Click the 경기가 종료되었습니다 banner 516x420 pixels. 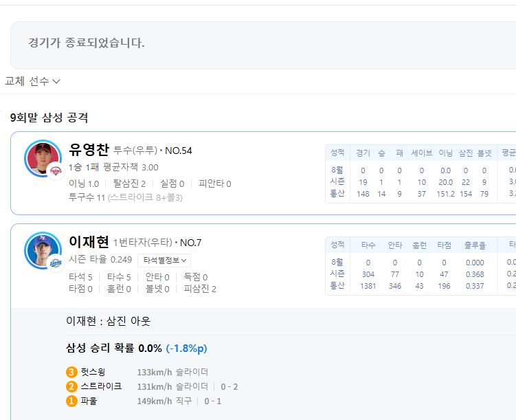(x=87, y=43)
